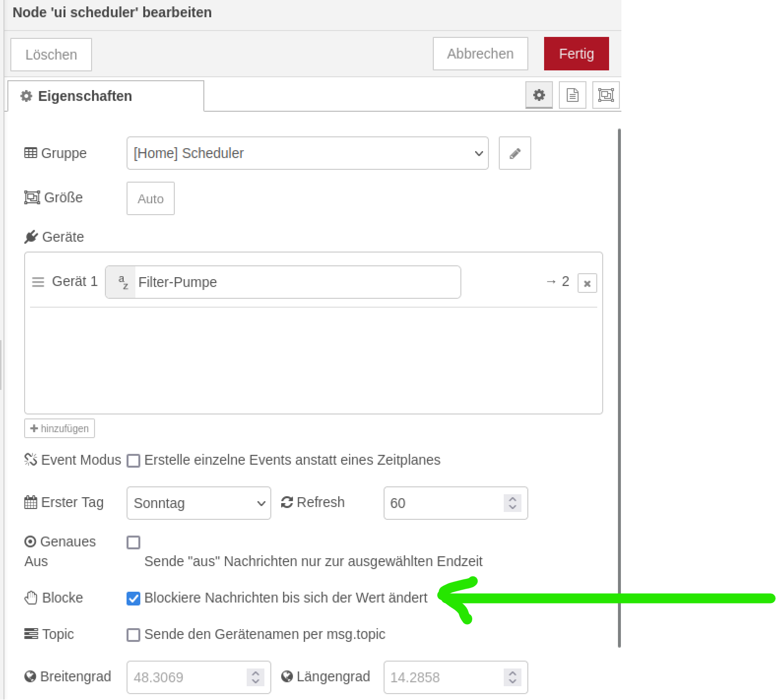This screenshot has height=700, width=776.
Task: Click the 'Gerät 1' row label
Action: pyautogui.click(x=75, y=281)
